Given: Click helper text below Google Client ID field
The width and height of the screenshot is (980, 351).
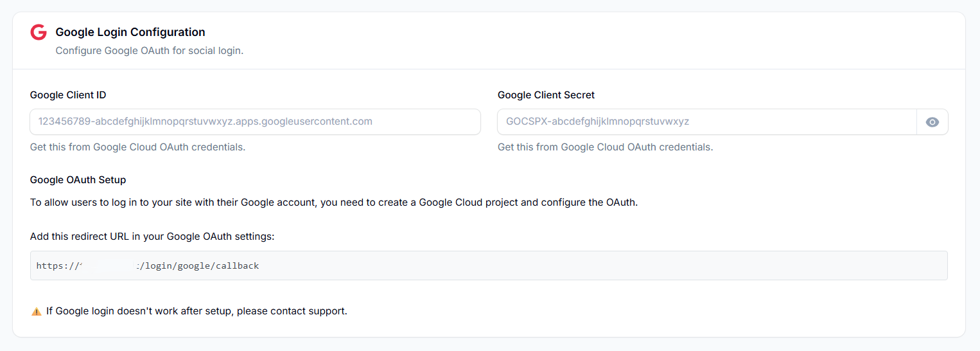Looking at the screenshot, I should click(x=137, y=147).
